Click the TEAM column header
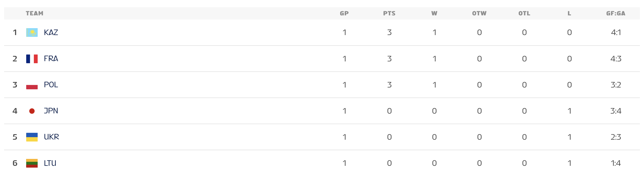 [x=35, y=13]
